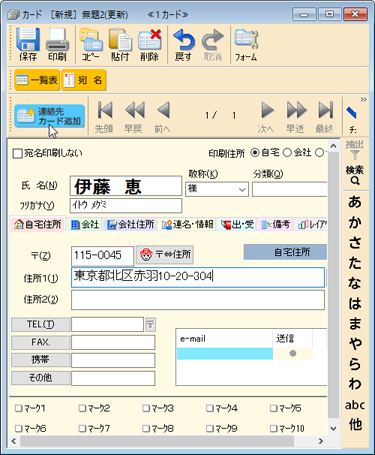Select the 出・受 tab
This screenshot has height=455, width=375.
tap(237, 224)
